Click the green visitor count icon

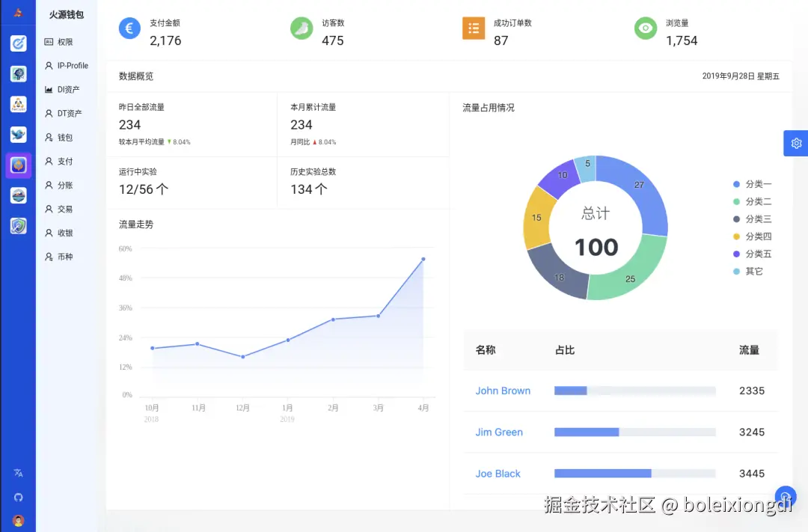[302, 28]
